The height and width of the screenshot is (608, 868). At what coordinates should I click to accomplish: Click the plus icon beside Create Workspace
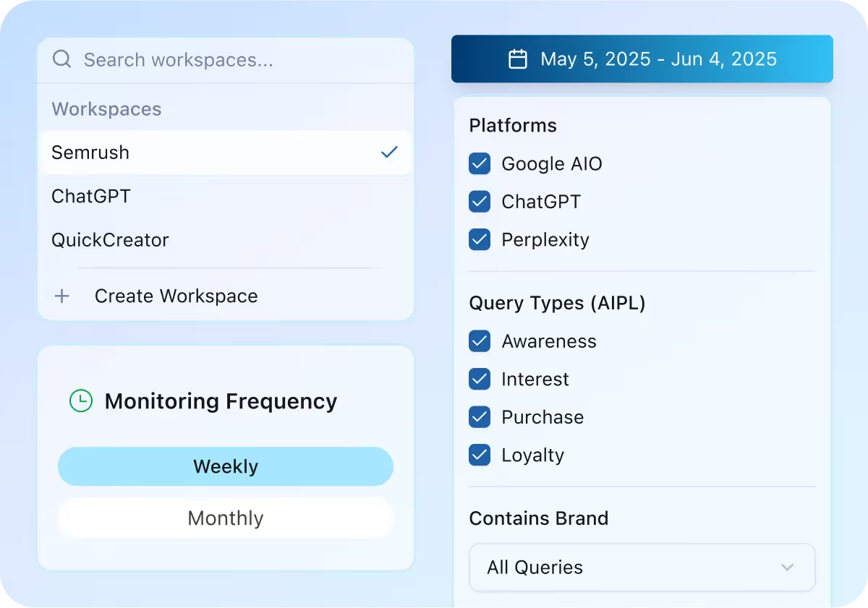coord(62,296)
